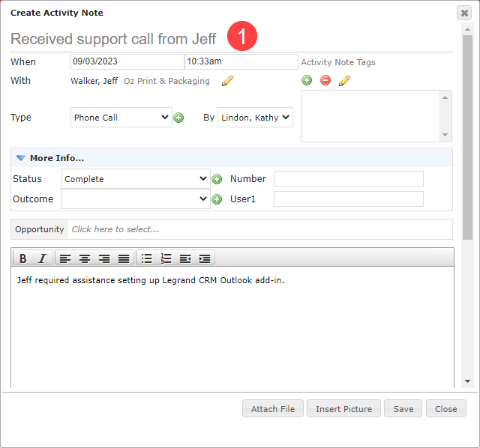Open the Status dropdown showing Complete
Image resolution: width=480 pixels, height=448 pixels.
pos(136,179)
